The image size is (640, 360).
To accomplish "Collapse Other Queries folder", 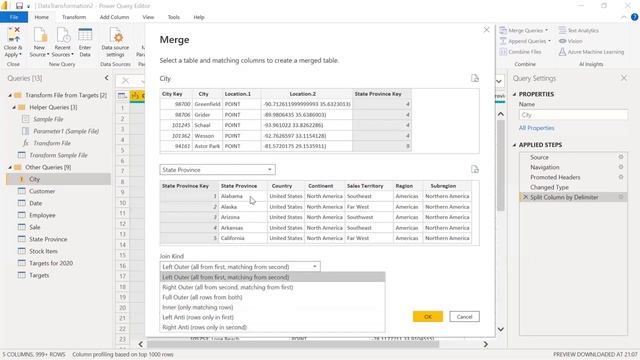I will coord(10,167).
